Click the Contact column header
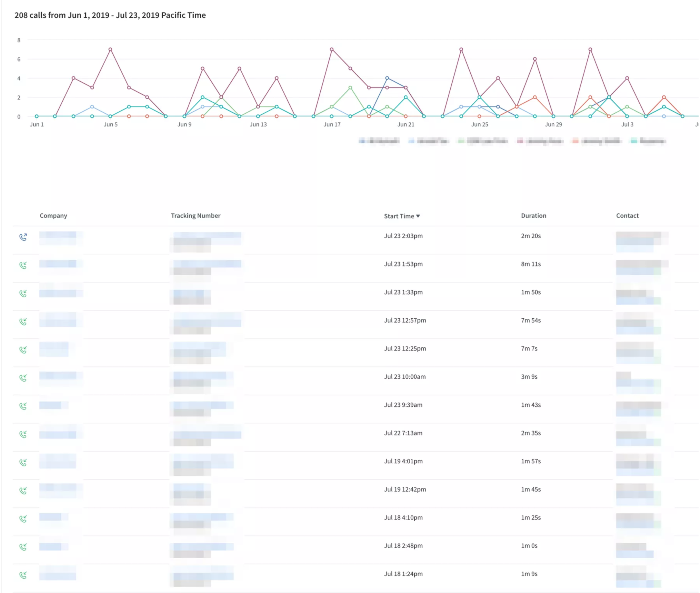 tap(628, 216)
